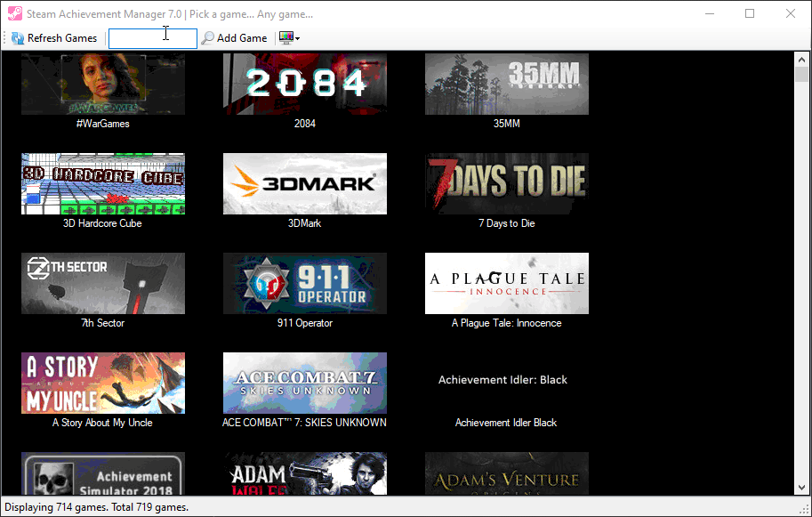The image size is (812, 517).
Task: Click the vertical scrollbar thumb
Action: [801, 74]
